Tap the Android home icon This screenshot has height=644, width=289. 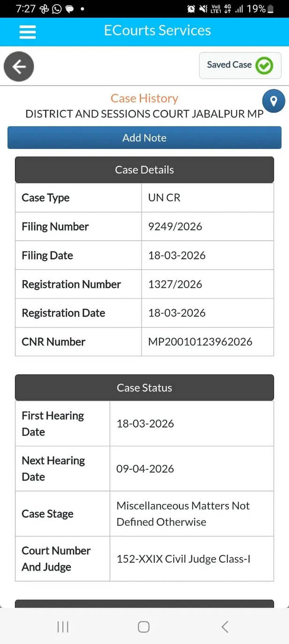(x=144, y=627)
